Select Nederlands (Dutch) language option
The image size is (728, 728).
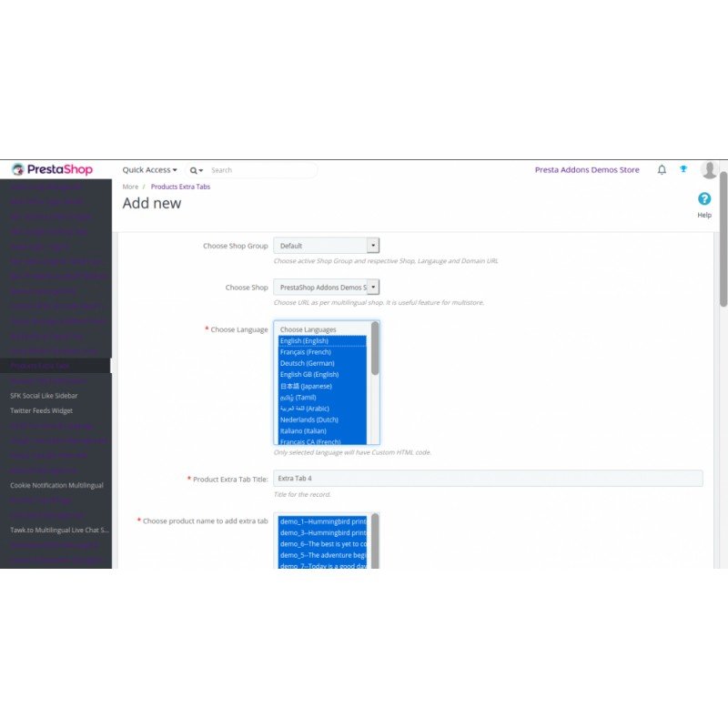pos(322,420)
